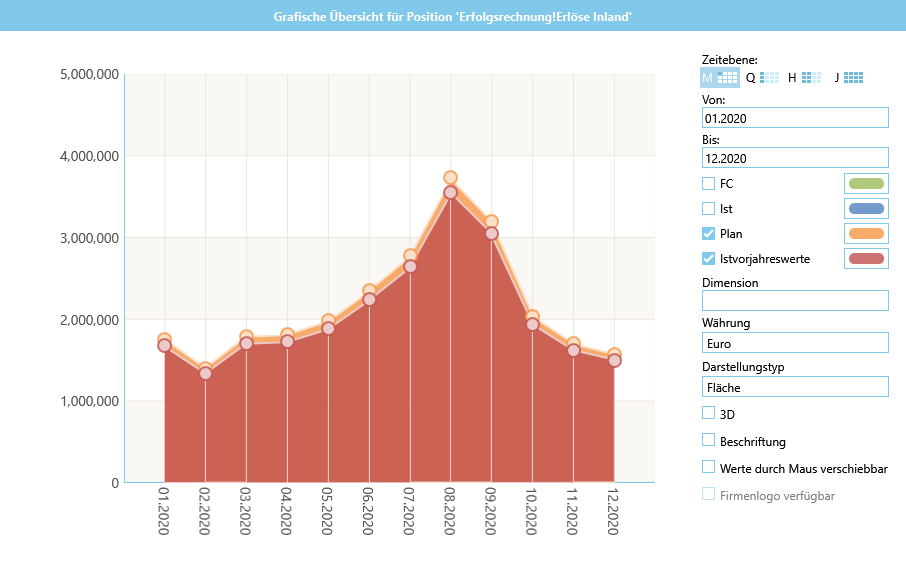906x572 pixels.
Task: Turn on Beschriftung labels
Action: 708,440
